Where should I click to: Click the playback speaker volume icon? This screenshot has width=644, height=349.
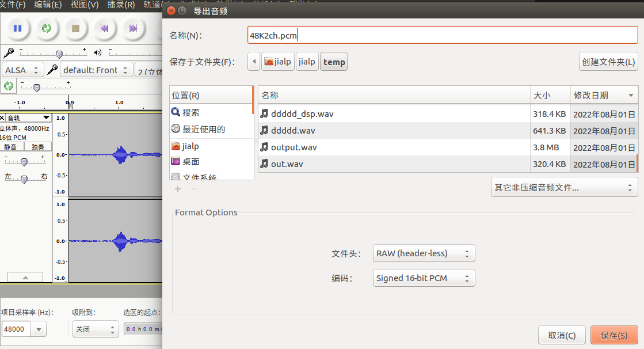(x=97, y=53)
